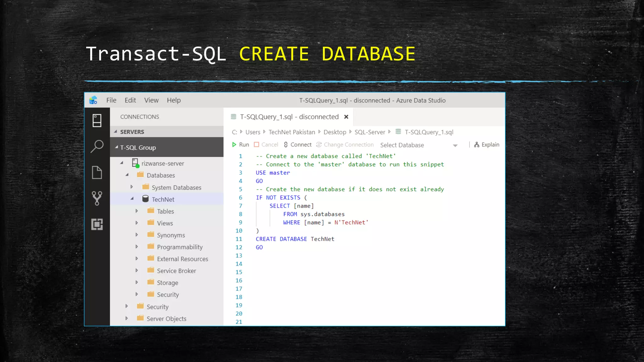Collapse the TechNet database node

point(132,199)
